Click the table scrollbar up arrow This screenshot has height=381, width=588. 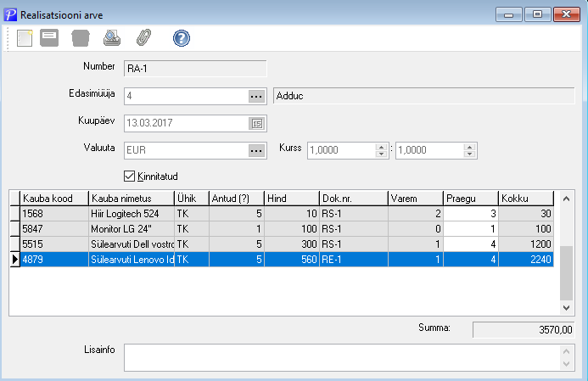[x=566, y=199]
